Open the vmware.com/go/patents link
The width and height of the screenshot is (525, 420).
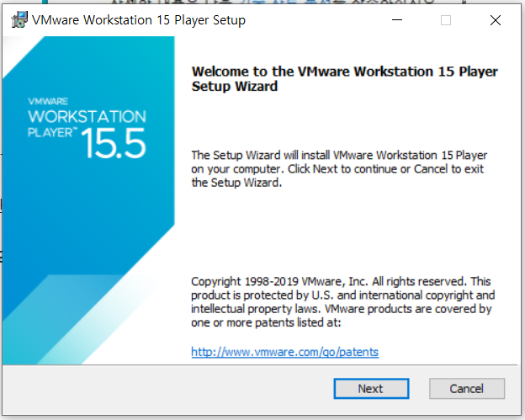[284, 352]
